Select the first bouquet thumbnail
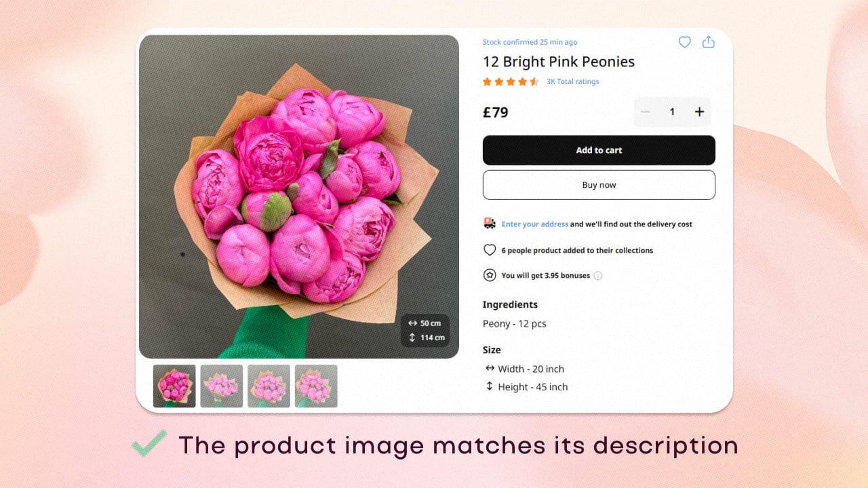The image size is (868, 488). 174,386
